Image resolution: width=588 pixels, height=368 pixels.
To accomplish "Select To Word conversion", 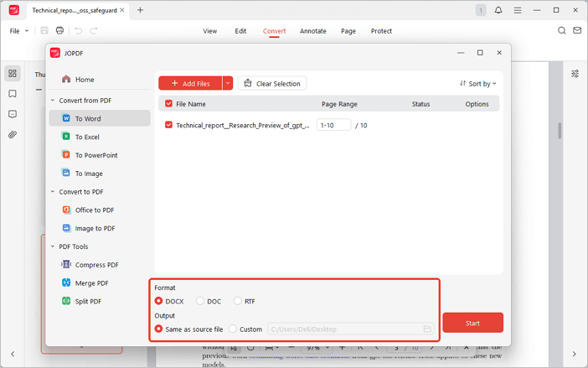I will pos(100,118).
